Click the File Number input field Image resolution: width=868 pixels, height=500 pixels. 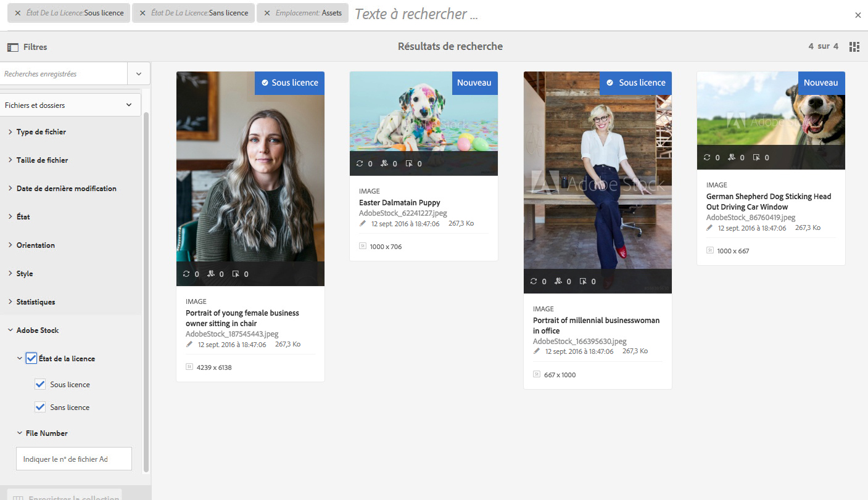click(73, 459)
